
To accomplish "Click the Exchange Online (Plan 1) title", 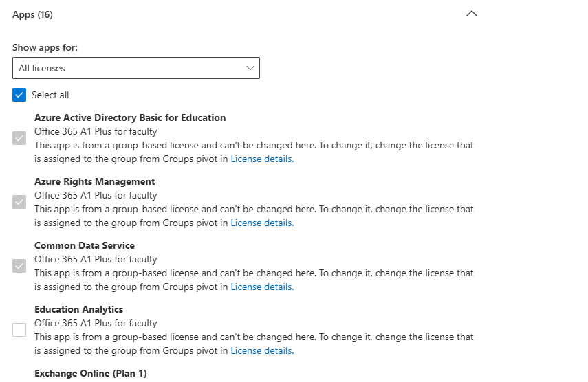I will coord(91,373).
